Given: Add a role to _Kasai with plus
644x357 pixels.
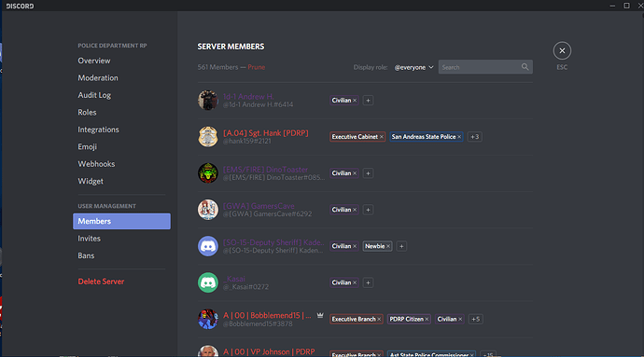Looking at the screenshot, I should 368,282.
